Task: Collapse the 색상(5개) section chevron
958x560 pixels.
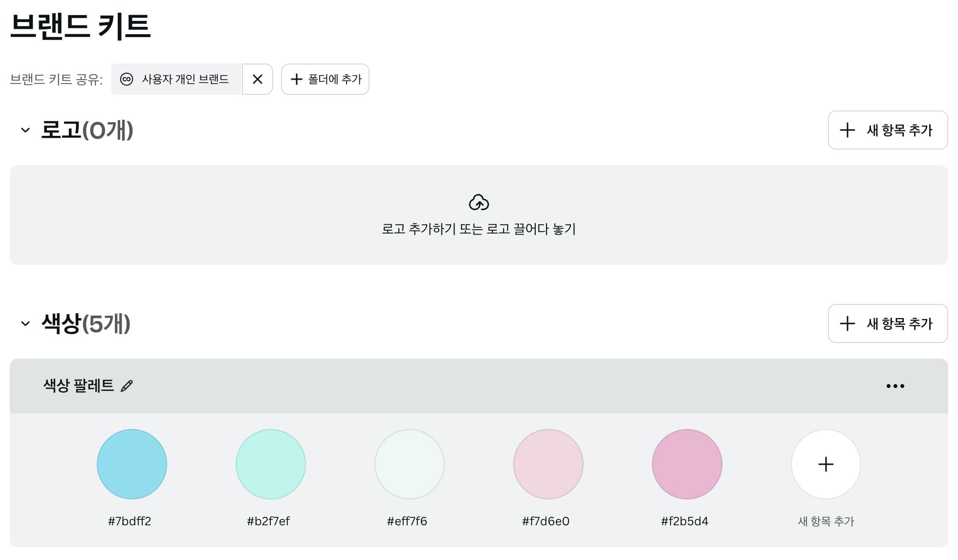Action: coord(25,323)
